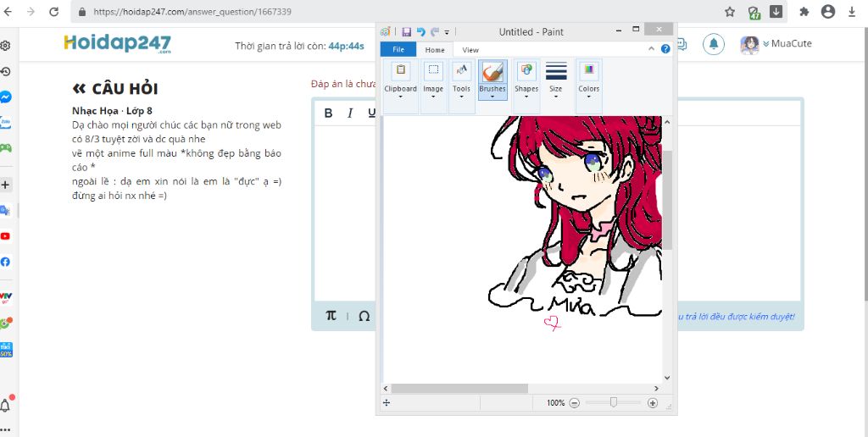The width and height of the screenshot is (868, 437).
Task: Undo the last stroke in Paint
Action: [420, 32]
